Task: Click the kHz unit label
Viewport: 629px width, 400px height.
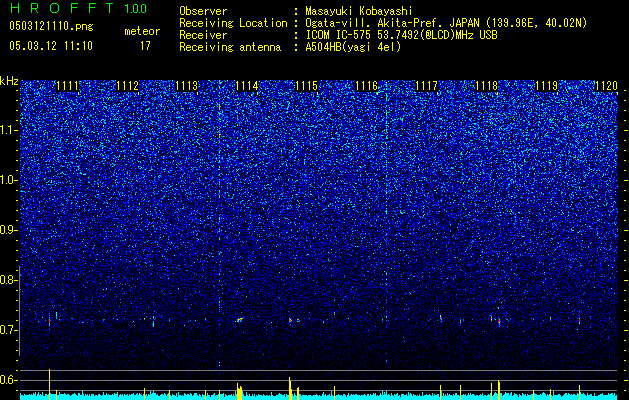Action: coord(9,81)
